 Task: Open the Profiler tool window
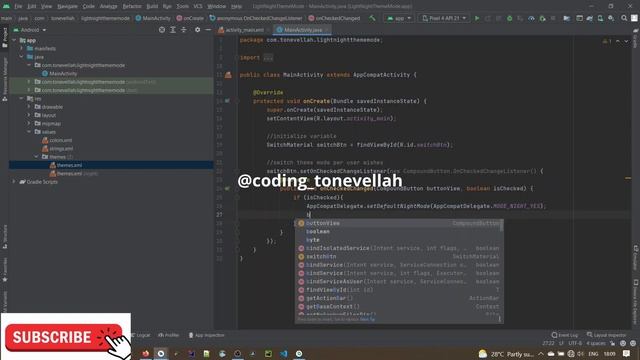point(169,335)
